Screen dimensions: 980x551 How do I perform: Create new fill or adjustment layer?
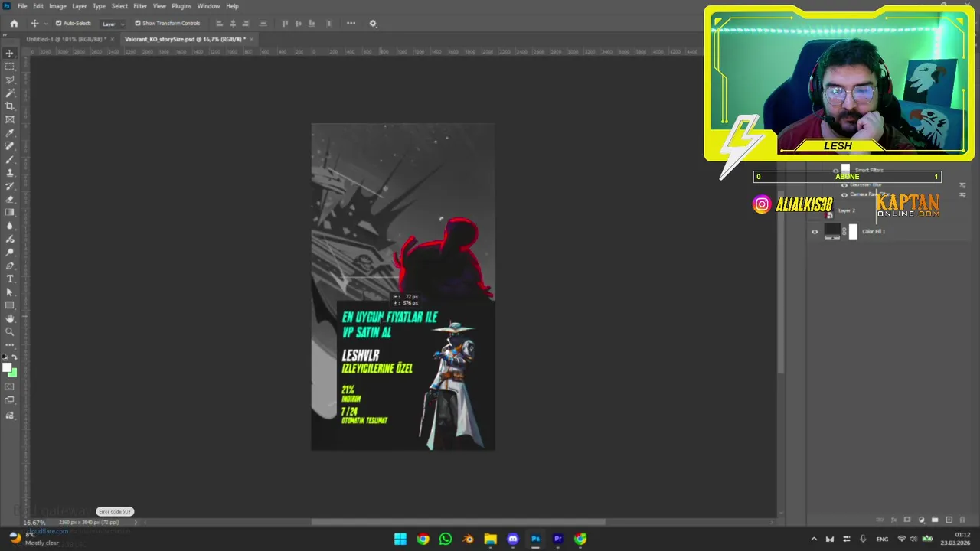pos(921,520)
